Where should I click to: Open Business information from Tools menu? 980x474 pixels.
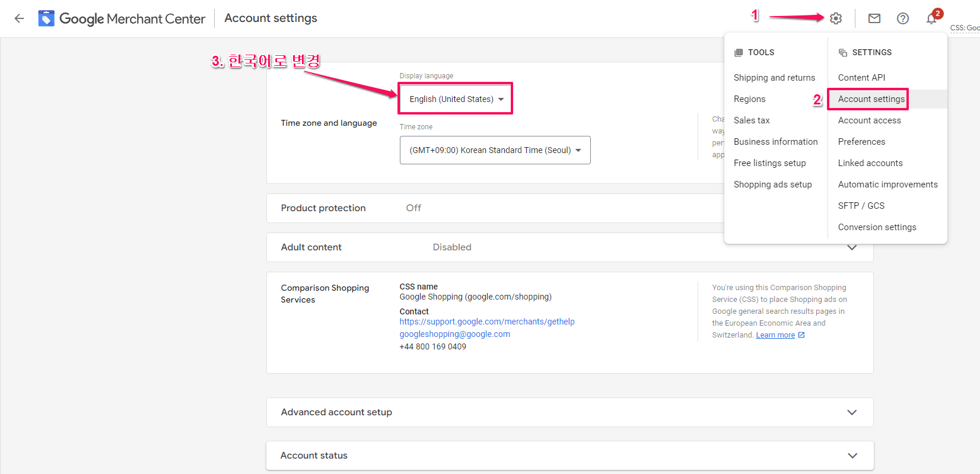pyautogui.click(x=775, y=142)
